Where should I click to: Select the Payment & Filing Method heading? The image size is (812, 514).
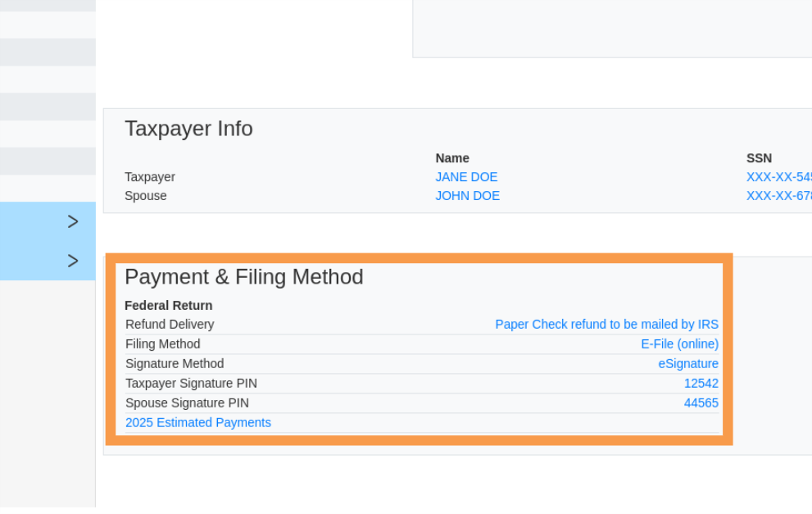click(x=243, y=277)
